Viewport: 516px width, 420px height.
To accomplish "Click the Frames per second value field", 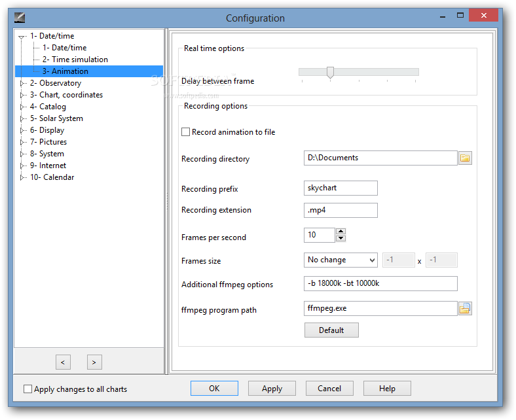I will click(320, 235).
